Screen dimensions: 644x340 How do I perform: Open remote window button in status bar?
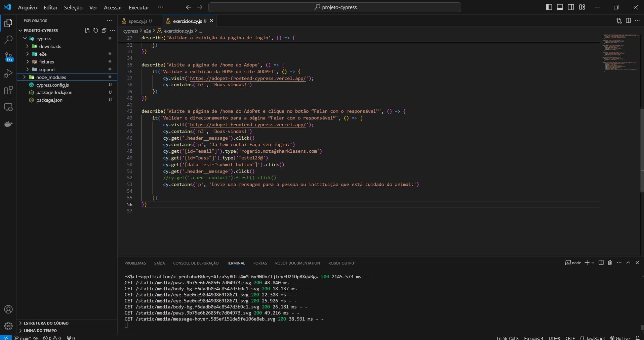[6, 338]
